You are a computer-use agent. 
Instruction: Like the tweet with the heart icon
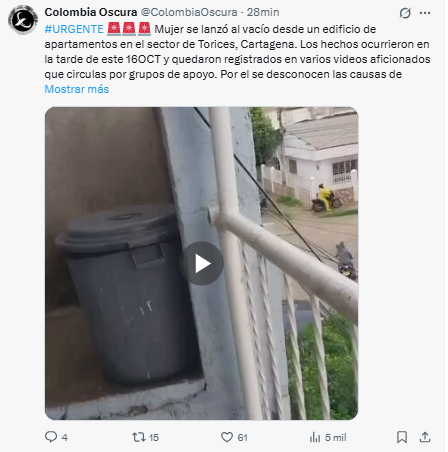click(x=227, y=437)
